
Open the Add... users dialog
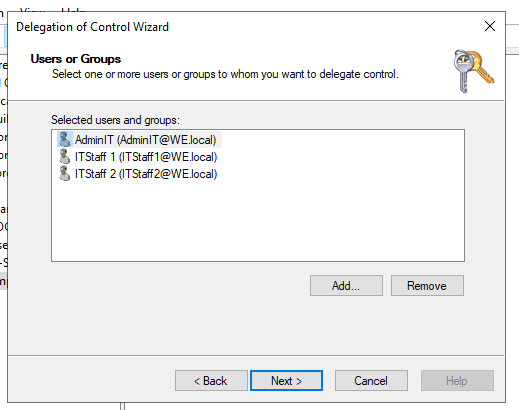[x=346, y=286]
